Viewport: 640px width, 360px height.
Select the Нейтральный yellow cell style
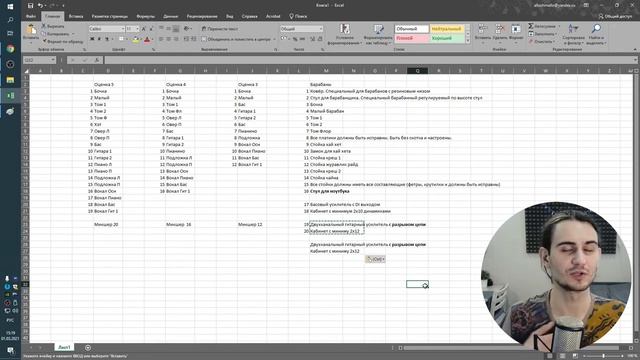click(447, 29)
